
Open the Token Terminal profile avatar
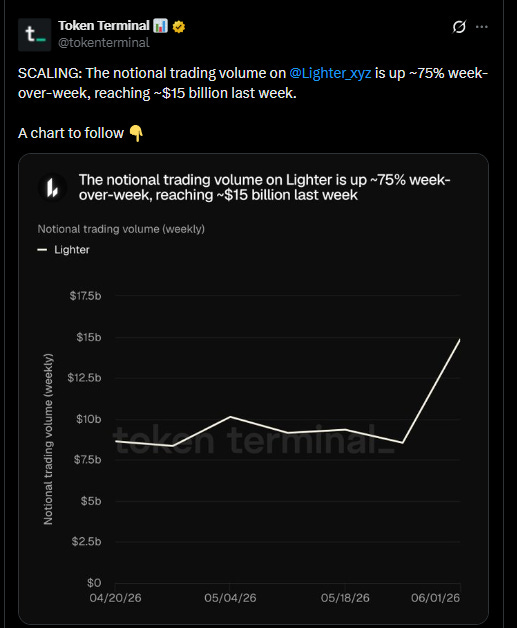(x=34, y=34)
